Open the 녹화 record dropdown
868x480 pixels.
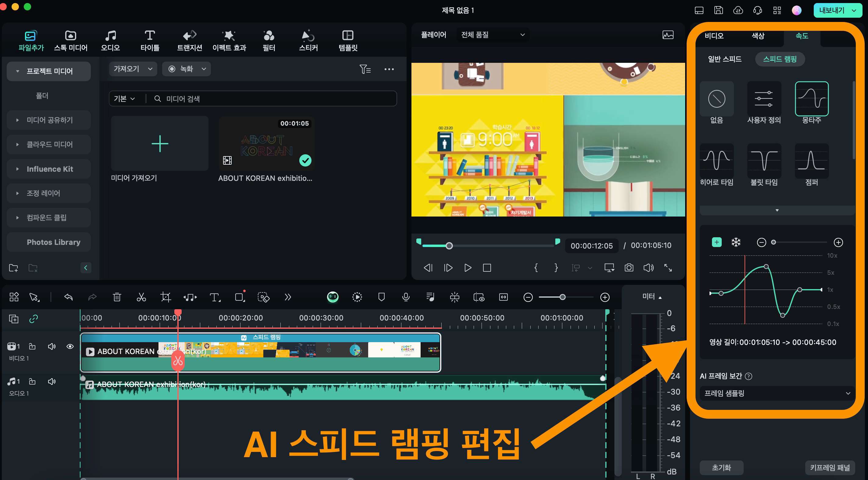click(186, 69)
